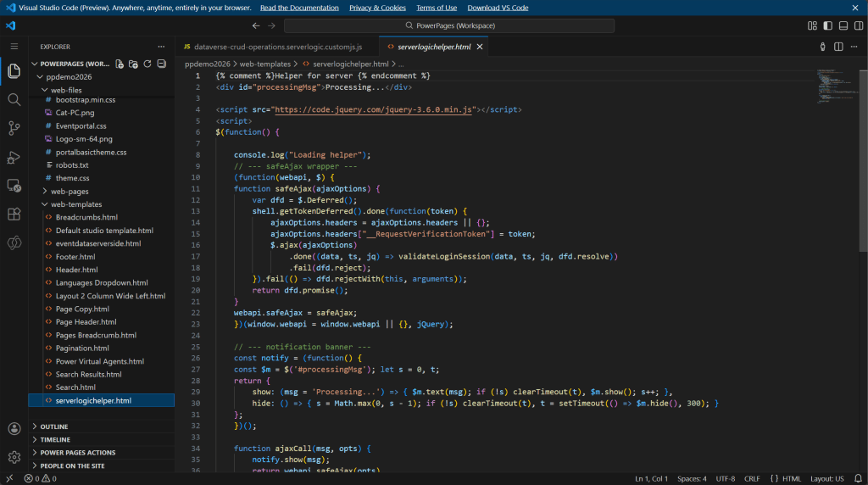The width and height of the screenshot is (868, 485).
Task: Expand the Power Pages Actions section
Action: tap(78, 453)
